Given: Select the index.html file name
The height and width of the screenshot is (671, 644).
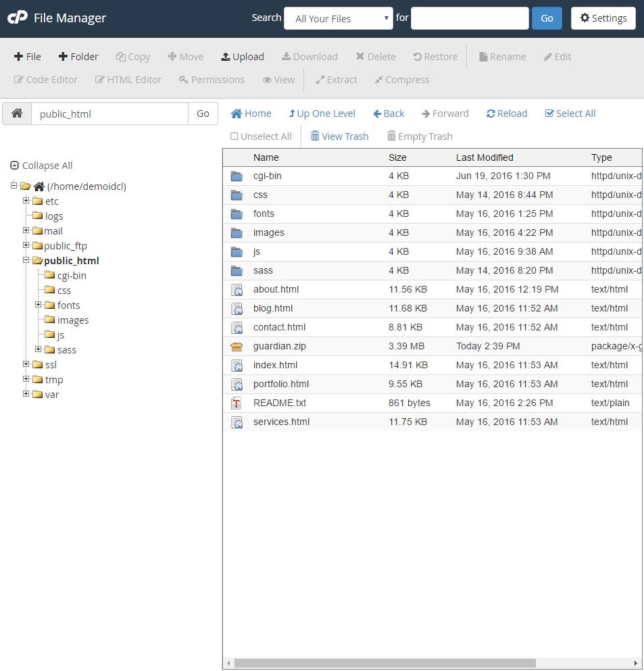Looking at the screenshot, I should tap(275, 365).
